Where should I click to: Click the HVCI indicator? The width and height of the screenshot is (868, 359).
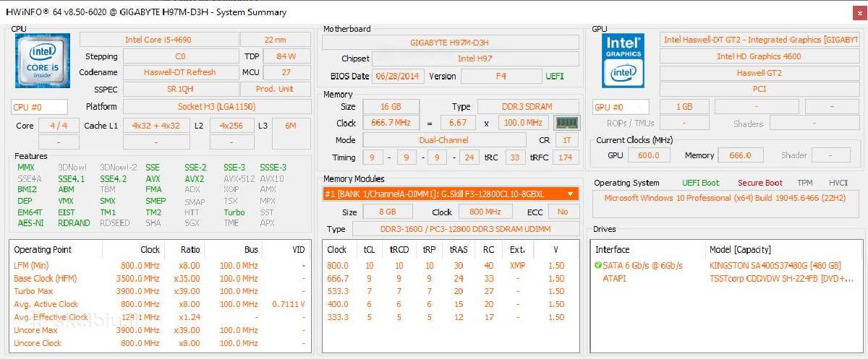point(838,183)
